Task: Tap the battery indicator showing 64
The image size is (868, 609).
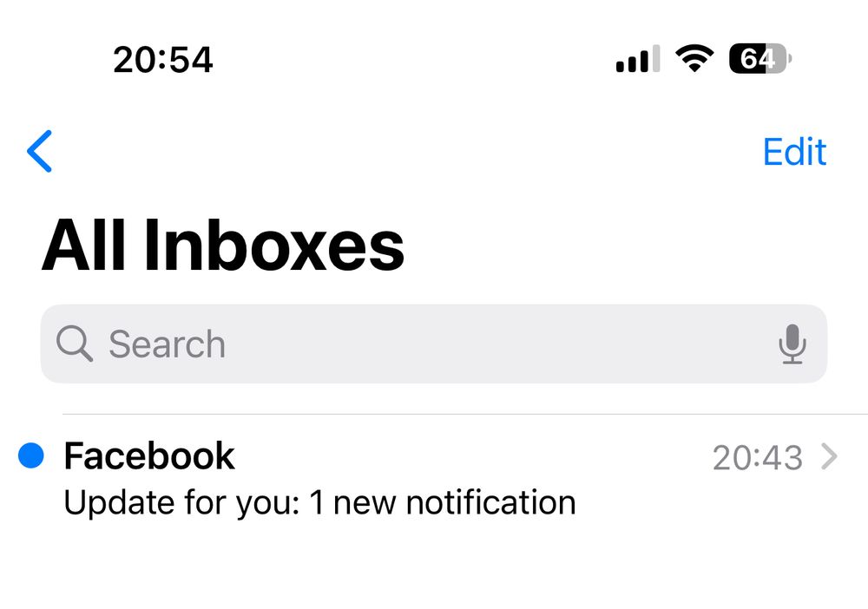Action: point(760,58)
